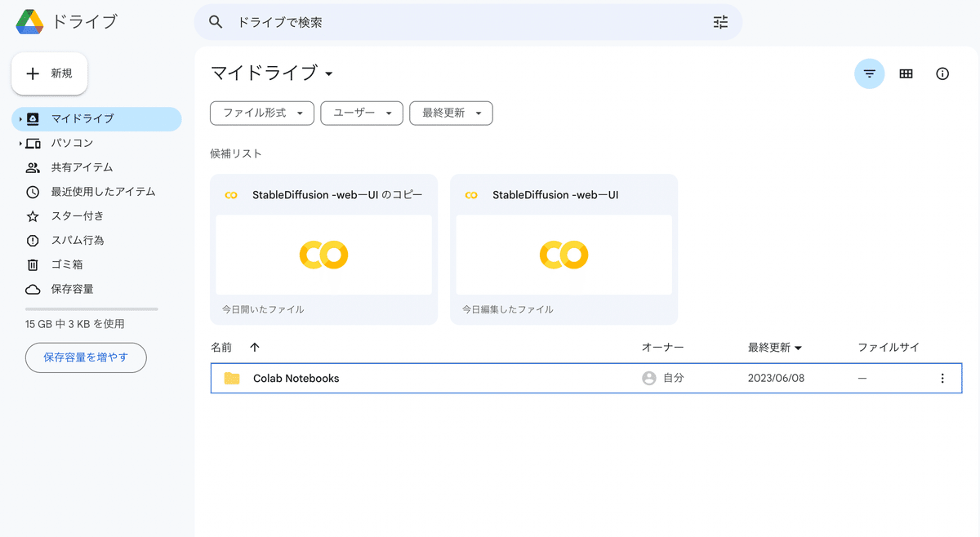Click the 新規 new button
Screen dimensions: 980x537
49,73
